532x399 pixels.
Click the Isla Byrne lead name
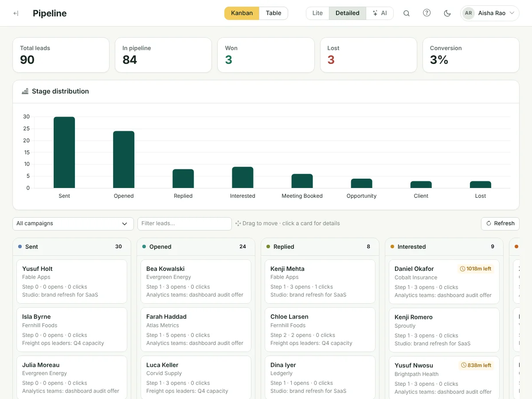36,317
